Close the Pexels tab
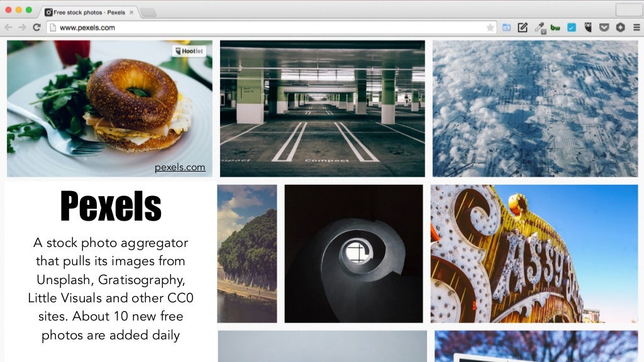The height and width of the screenshot is (362, 644). [x=131, y=13]
